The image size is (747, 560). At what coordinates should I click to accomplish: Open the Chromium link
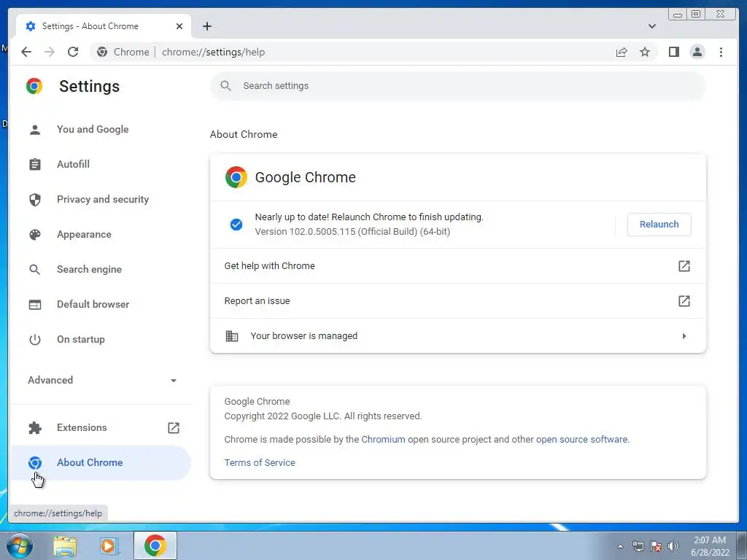(x=383, y=439)
